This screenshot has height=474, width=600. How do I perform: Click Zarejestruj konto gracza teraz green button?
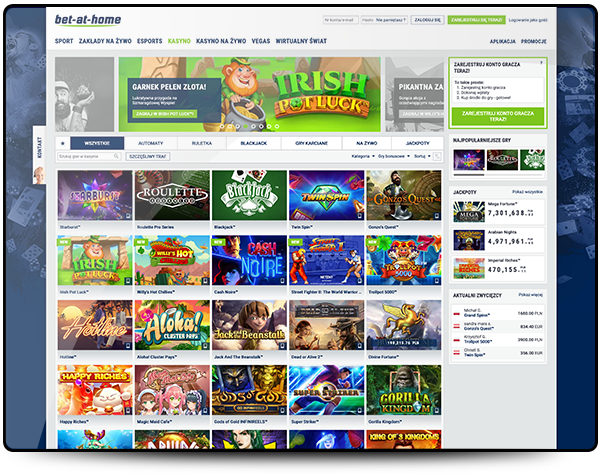[497, 116]
